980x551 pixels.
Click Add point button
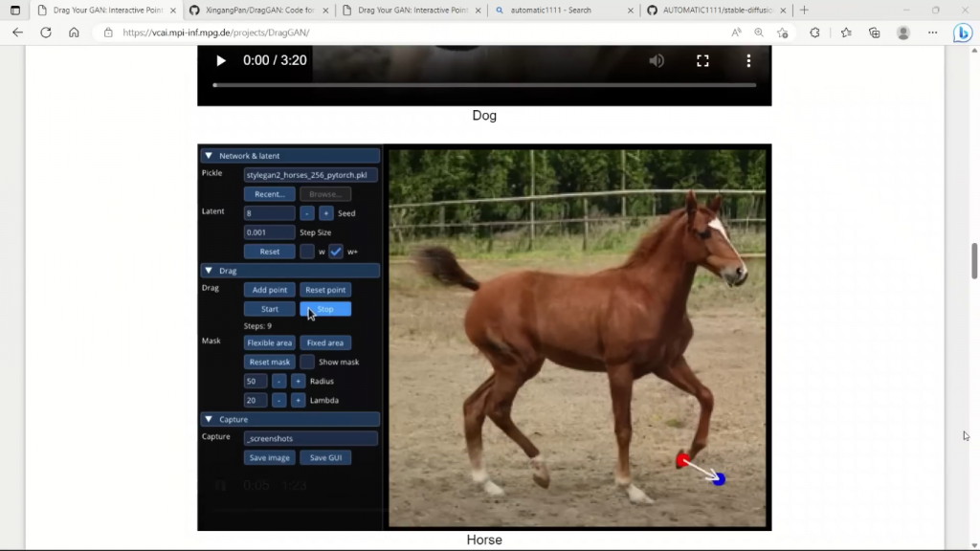click(x=269, y=290)
